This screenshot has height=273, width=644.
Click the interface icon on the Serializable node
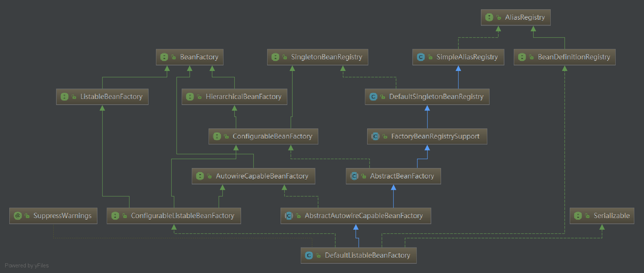(x=578, y=215)
